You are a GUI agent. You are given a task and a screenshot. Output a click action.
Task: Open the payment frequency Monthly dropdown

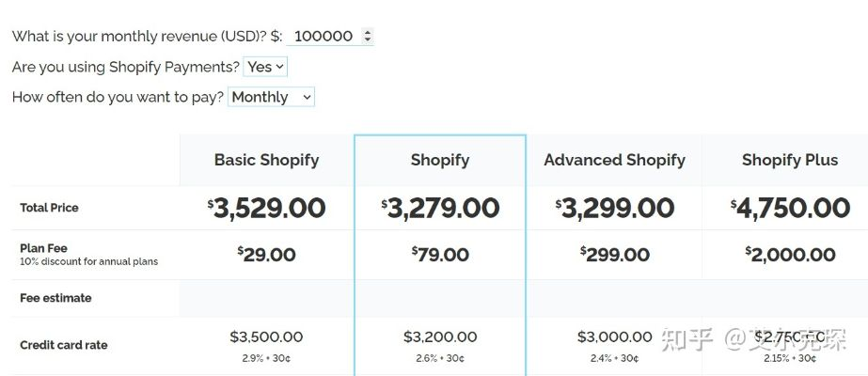point(271,97)
